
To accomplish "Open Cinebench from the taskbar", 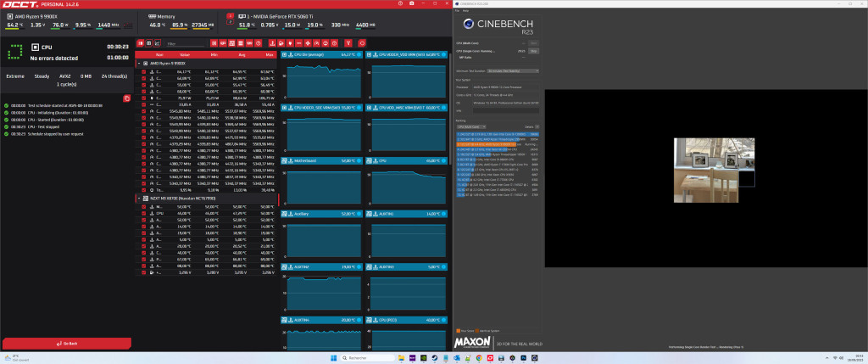I will point(534,358).
